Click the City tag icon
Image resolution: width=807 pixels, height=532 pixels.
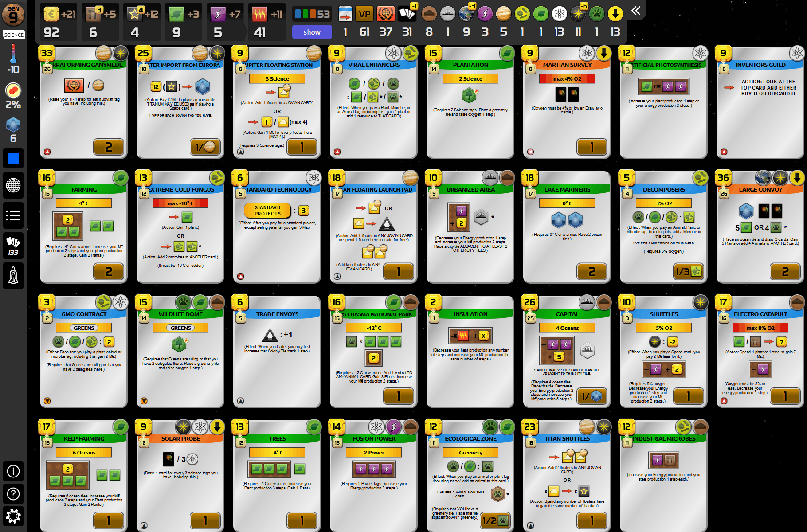click(448, 14)
